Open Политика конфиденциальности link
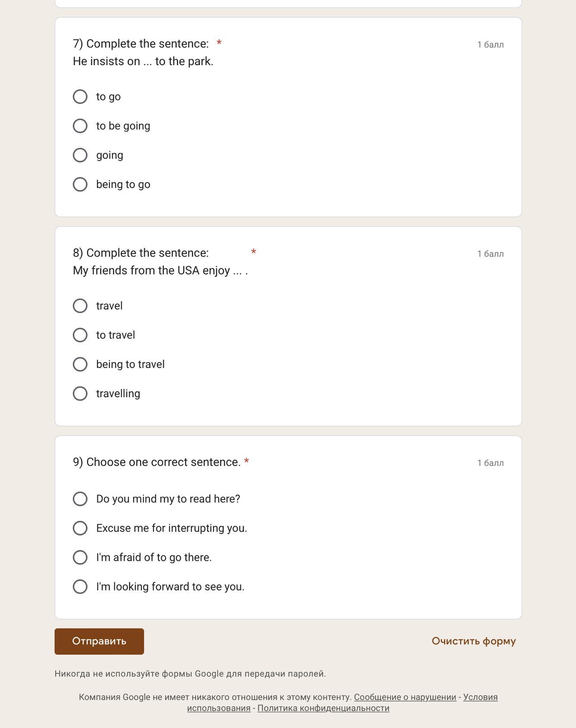Screen dimensions: 576x728 click(x=323, y=708)
